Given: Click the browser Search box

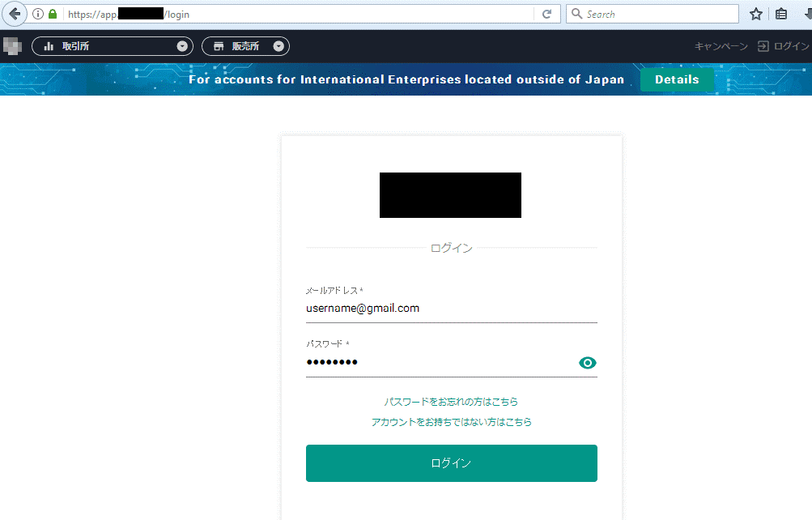Looking at the screenshot, I should pos(653,14).
